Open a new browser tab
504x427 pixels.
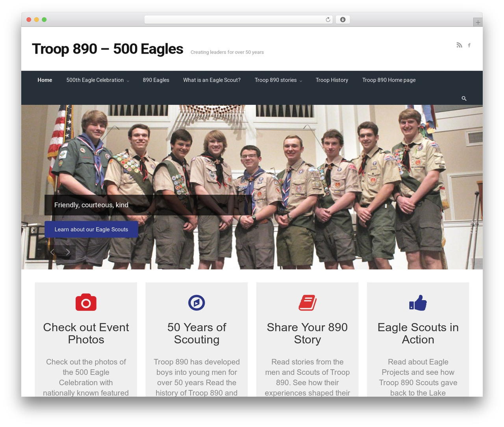[478, 22]
